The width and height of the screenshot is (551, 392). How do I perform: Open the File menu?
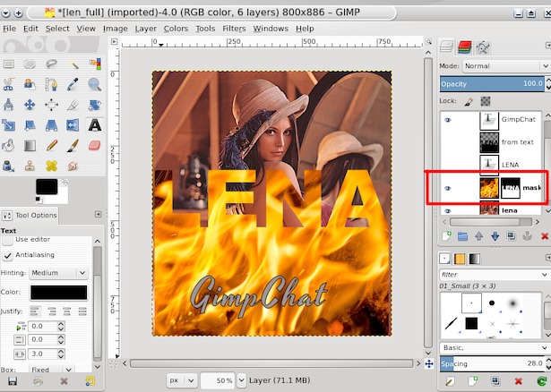pyautogui.click(x=10, y=29)
